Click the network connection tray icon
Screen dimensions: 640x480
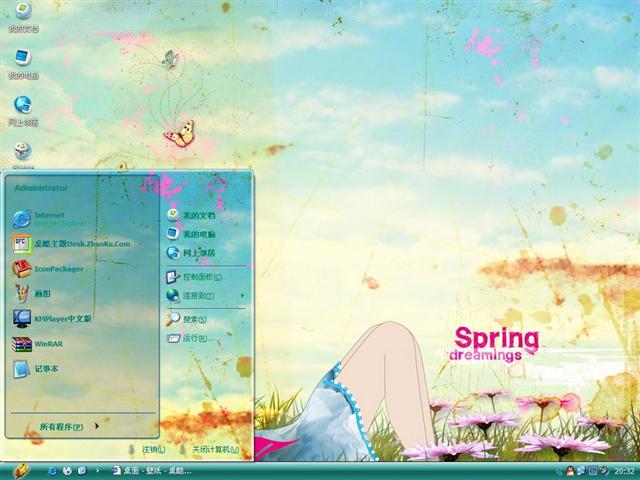point(581,471)
